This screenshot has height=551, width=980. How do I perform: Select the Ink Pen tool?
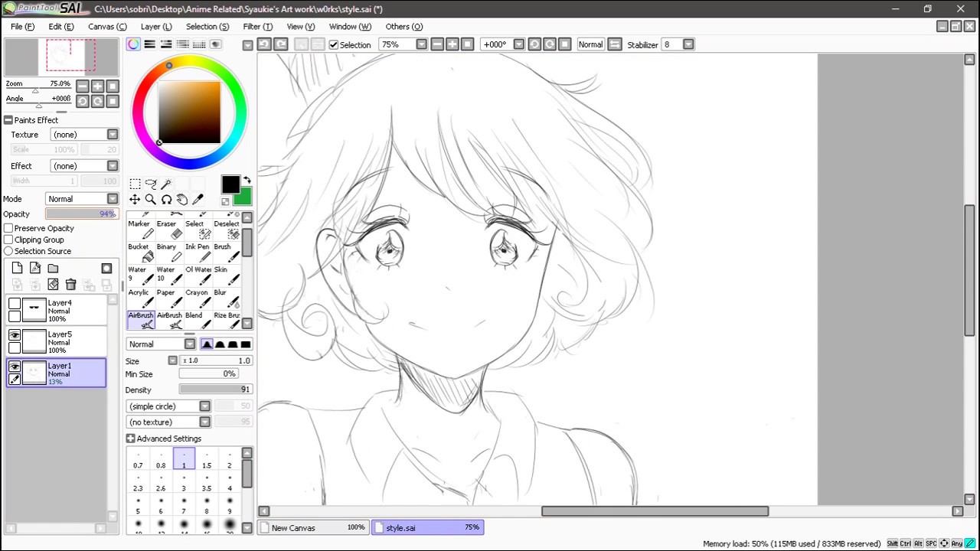click(x=197, y=253)
